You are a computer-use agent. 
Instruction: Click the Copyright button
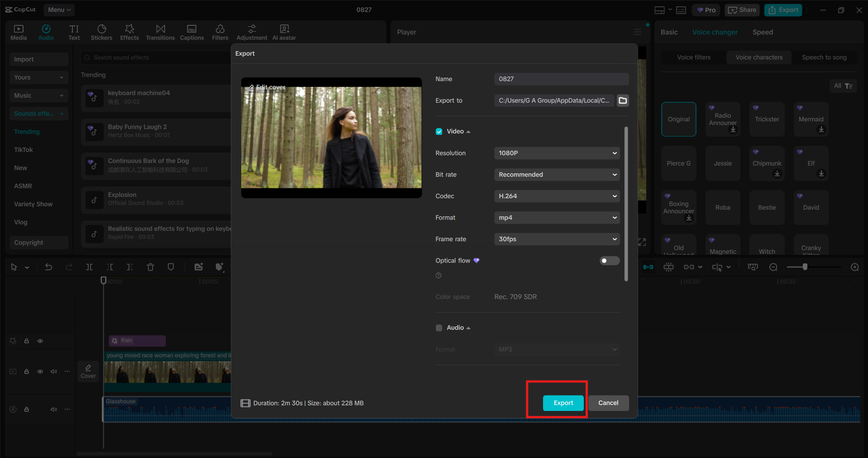(39, 243)
